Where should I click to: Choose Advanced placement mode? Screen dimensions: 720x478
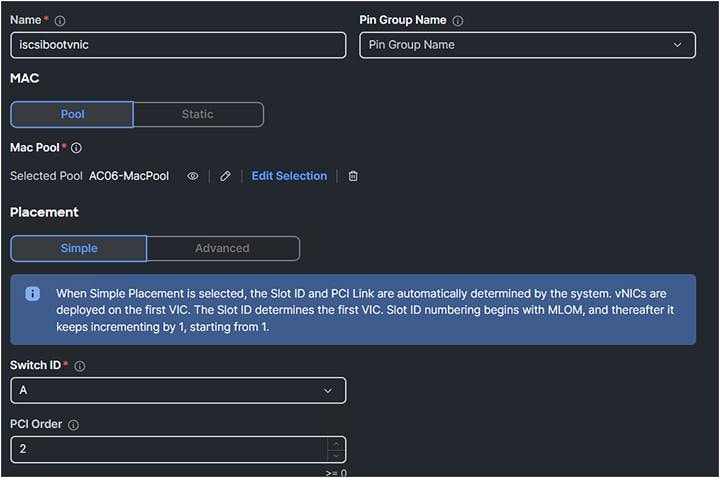pos(222,248)
